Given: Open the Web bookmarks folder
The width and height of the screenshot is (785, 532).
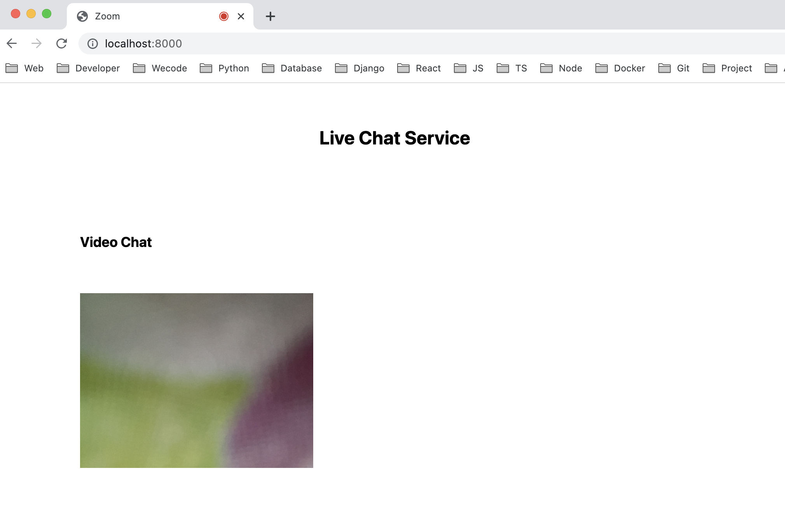Looking at the screenshot, I should (x=25, y=68).
